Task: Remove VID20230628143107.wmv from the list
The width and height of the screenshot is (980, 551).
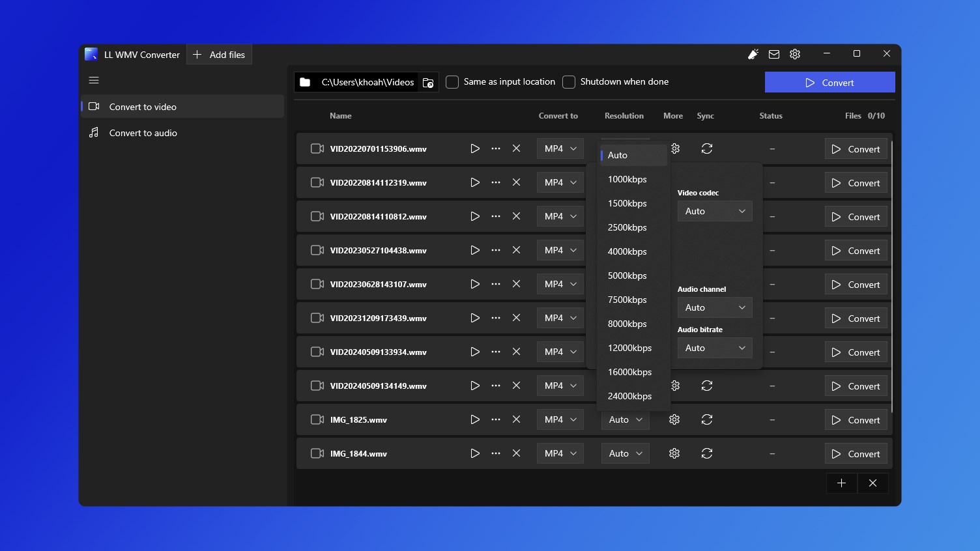Action: [x=516, y=284]
